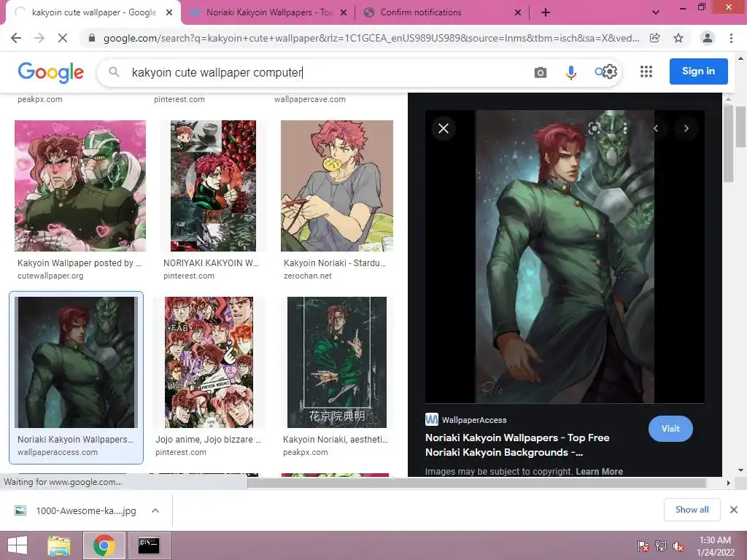Open Kakyoin Noriaki aesthetic peakpx thumbnail
This screenshot has width=747, height=560.
337,362
